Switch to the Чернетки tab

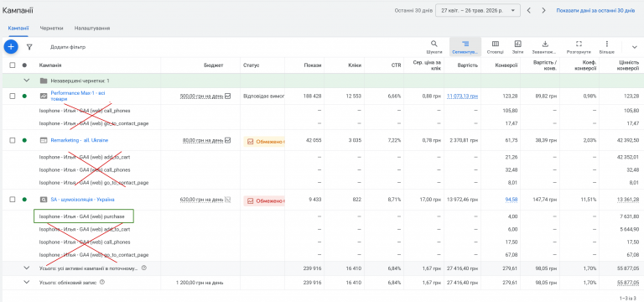(x=51, y=29)
